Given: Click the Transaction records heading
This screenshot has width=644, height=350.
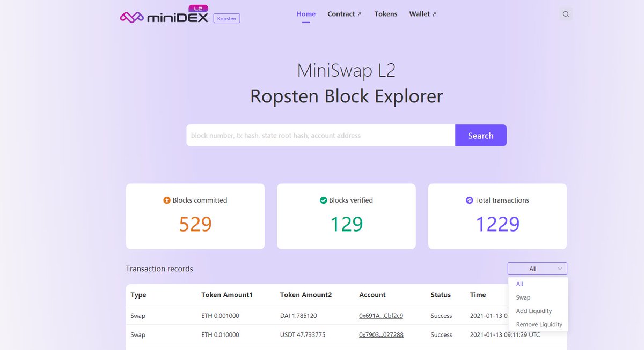Looking at the screenshot, I should click(159, 269).
